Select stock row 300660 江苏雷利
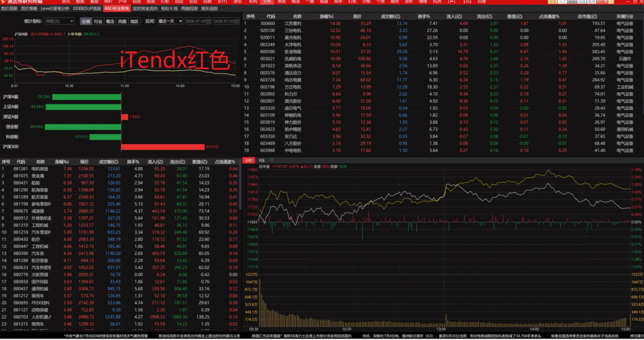 click(x=442, y=23)
